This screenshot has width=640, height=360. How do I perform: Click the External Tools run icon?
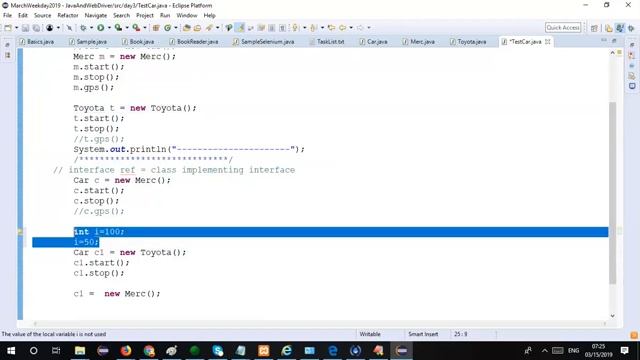[x=136, y=28]
